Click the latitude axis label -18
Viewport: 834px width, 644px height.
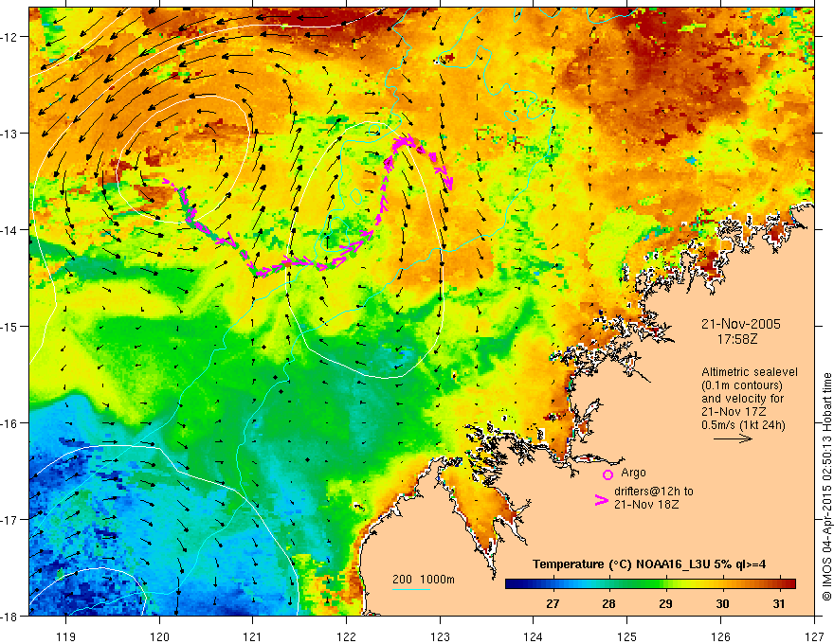(x=10, y=617)
